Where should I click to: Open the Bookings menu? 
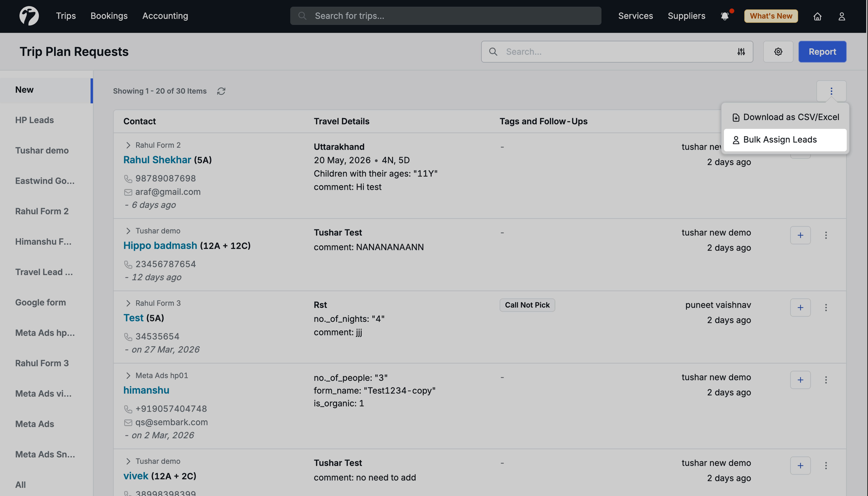tap(109, 16)
